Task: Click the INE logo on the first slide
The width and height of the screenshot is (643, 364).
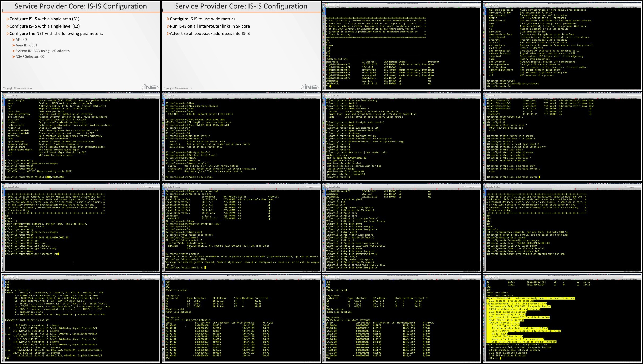Action: [x=150, y=87]
